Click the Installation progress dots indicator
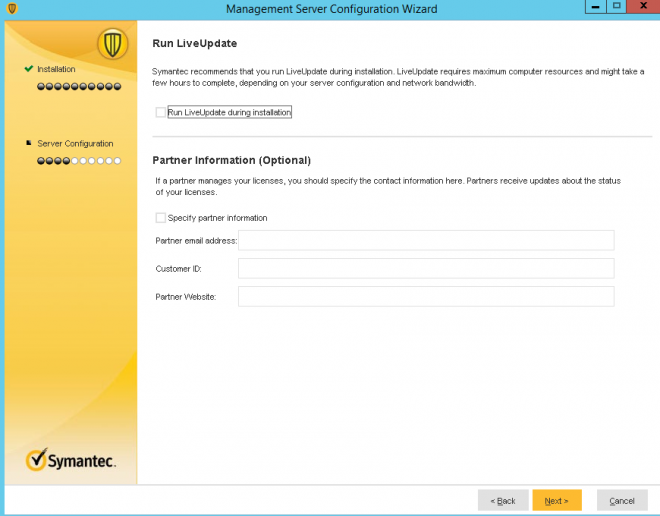 (x=79, y=86)
